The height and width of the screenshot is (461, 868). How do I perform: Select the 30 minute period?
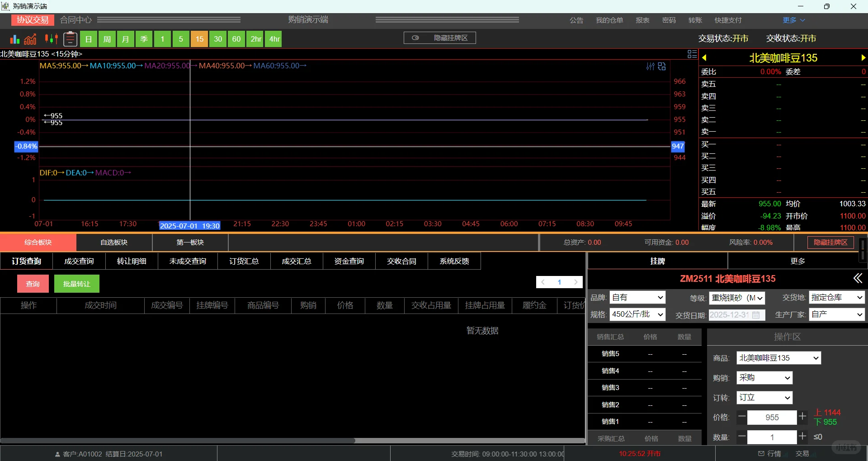[218, 39]
